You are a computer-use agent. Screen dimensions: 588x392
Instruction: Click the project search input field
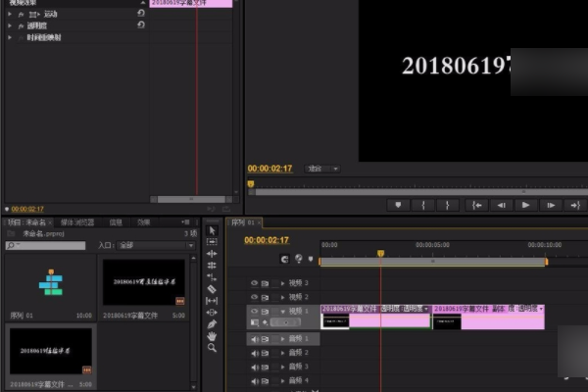pos(45,245)
